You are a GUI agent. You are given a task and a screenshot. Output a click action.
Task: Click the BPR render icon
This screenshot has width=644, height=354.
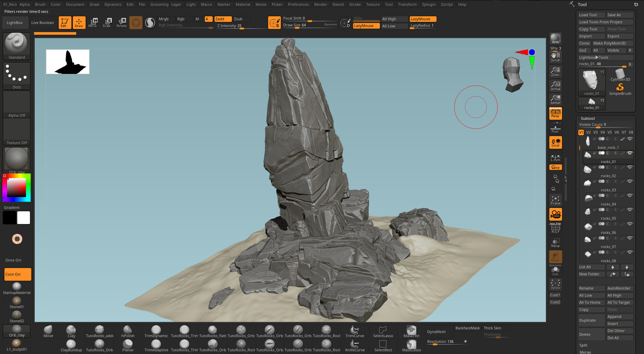[555, 39]
